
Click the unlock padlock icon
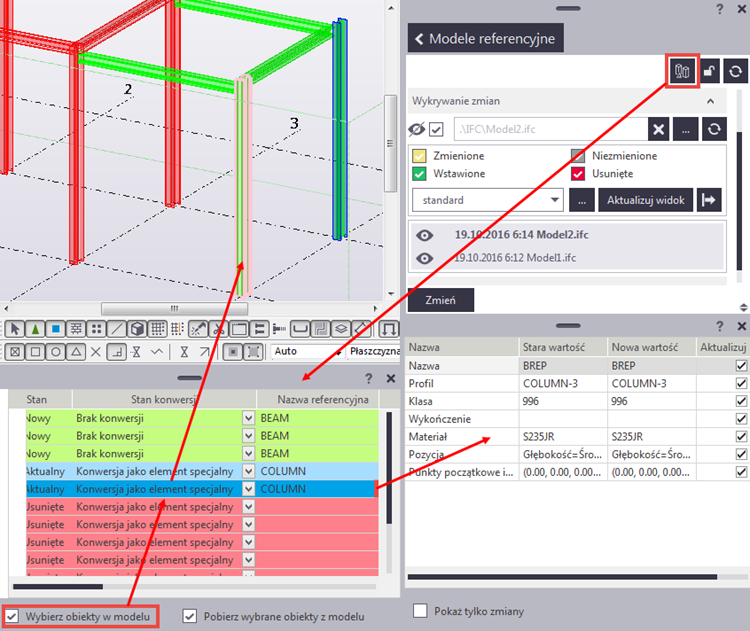click(708, 71)
